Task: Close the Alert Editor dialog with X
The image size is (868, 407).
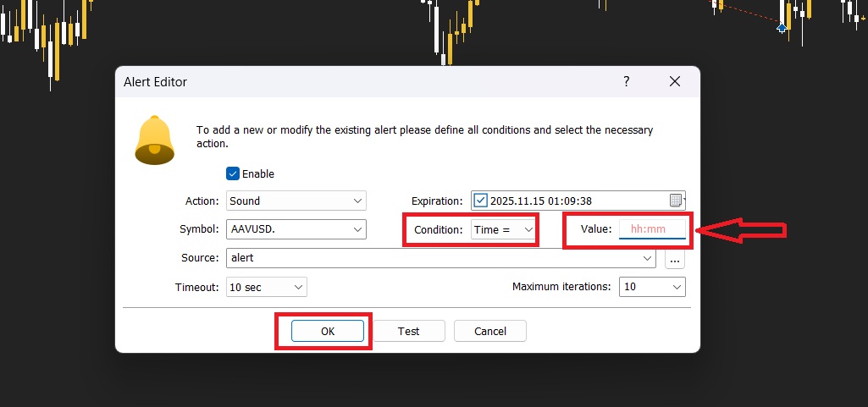Action: (x=675, y=82)
